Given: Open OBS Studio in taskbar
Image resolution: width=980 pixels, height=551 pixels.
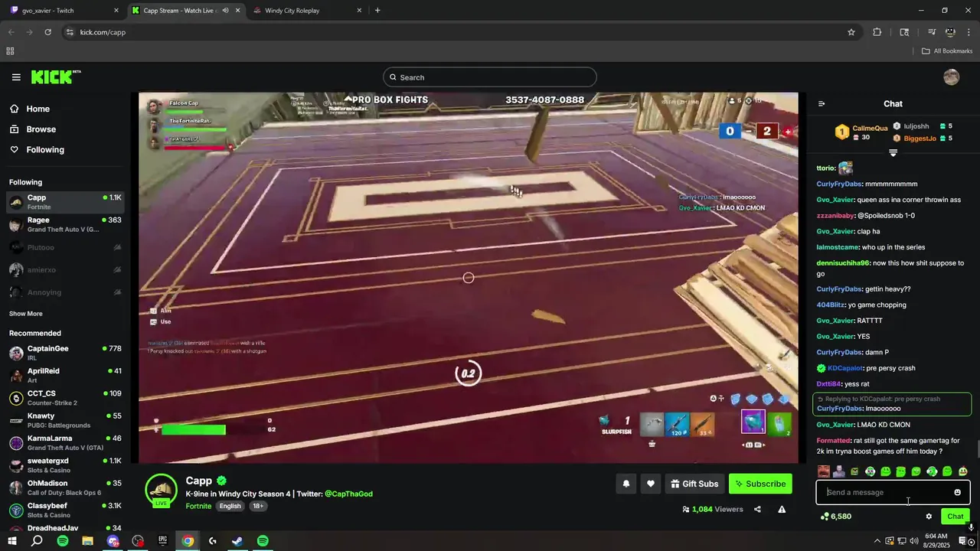Looking at the screenshot, I should click(138, 541).
